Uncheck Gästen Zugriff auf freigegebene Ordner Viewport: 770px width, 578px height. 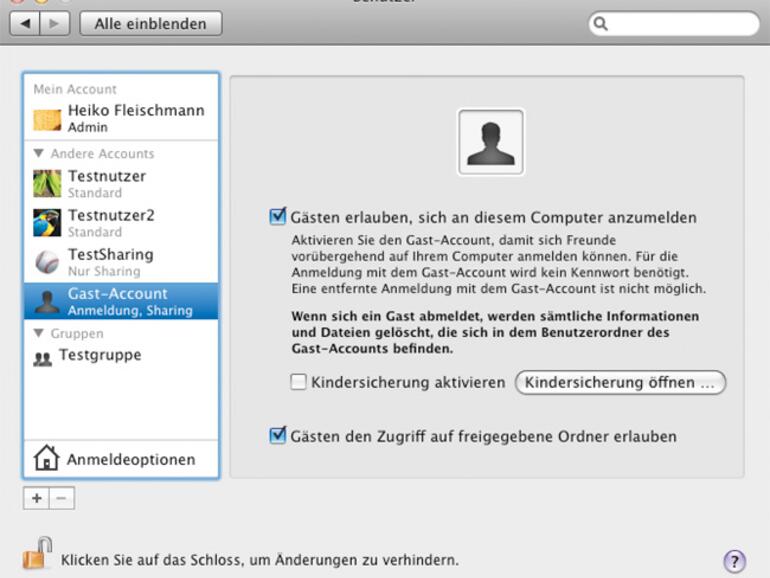(x=277, y=435)
